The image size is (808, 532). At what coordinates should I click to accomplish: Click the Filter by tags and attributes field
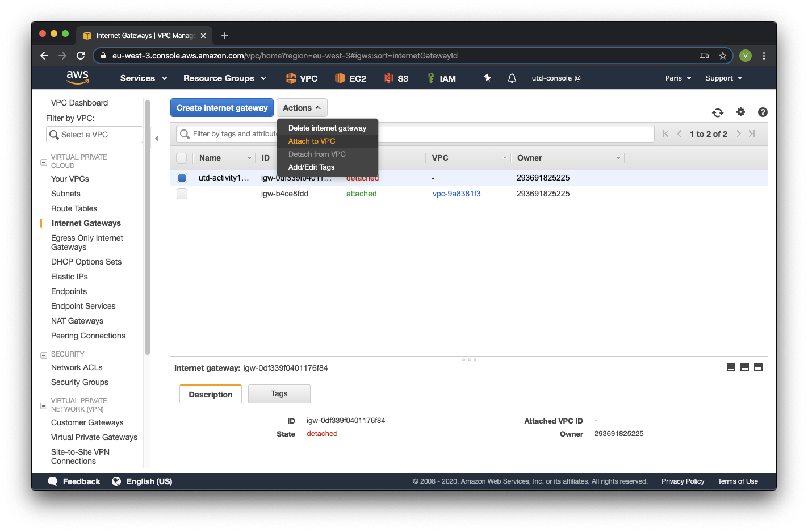(415, 134)
